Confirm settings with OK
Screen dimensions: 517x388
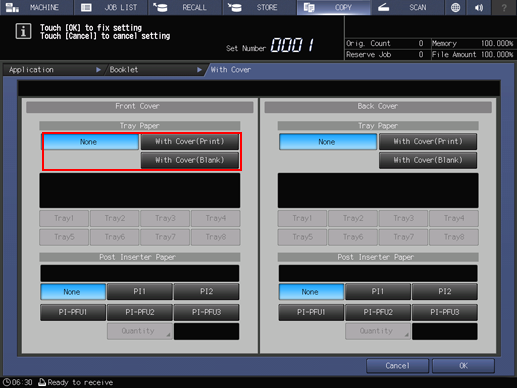463,366
